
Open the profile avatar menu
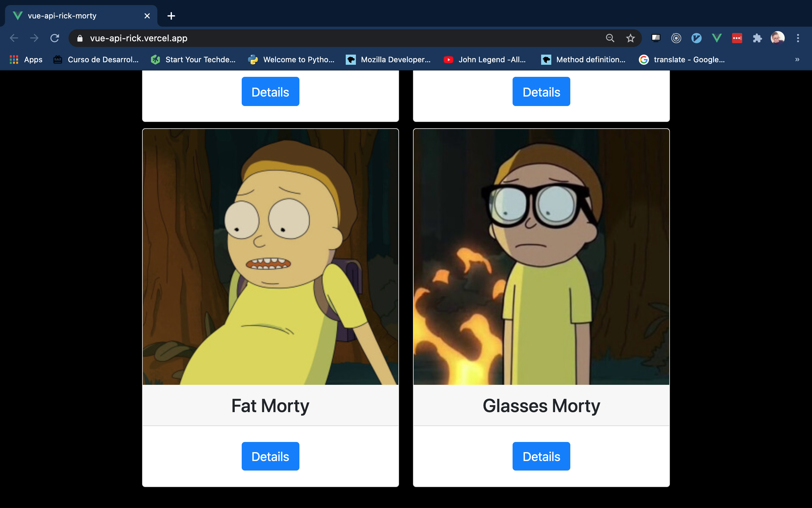pyautogui.click(x=777, y=38)
